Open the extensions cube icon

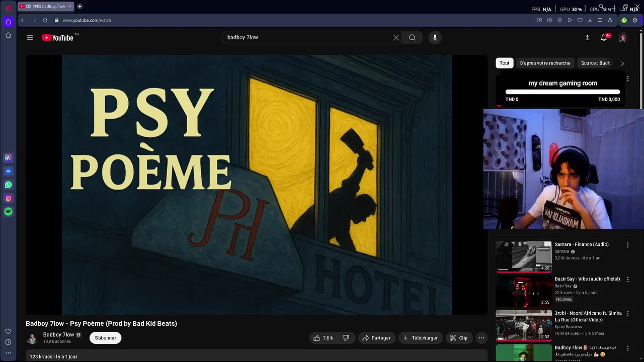(635, 20)
